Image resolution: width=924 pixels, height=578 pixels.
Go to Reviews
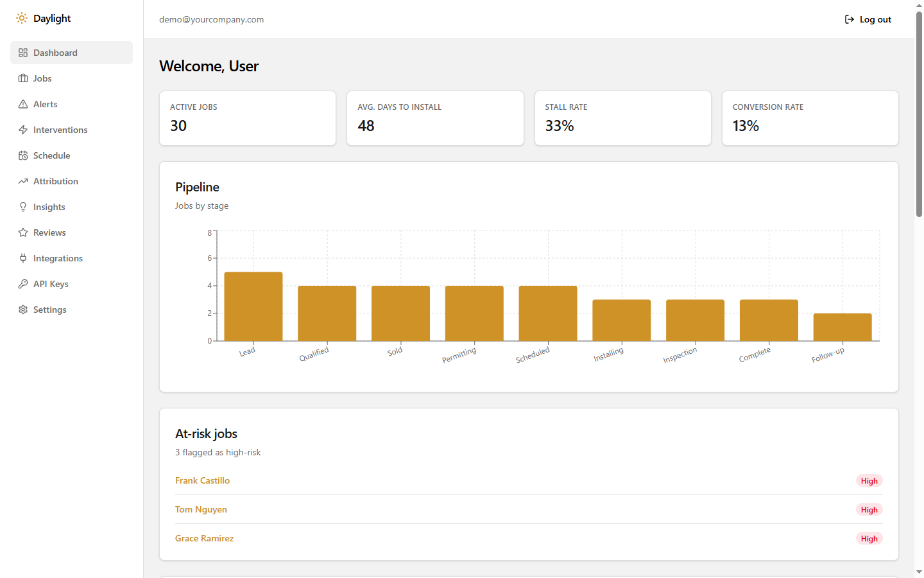pos(71,232)
